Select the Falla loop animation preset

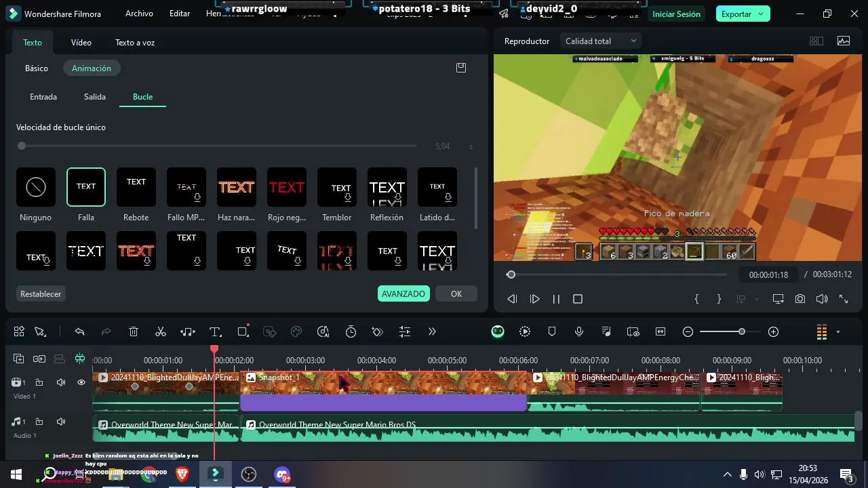click(x=86, y=187)
